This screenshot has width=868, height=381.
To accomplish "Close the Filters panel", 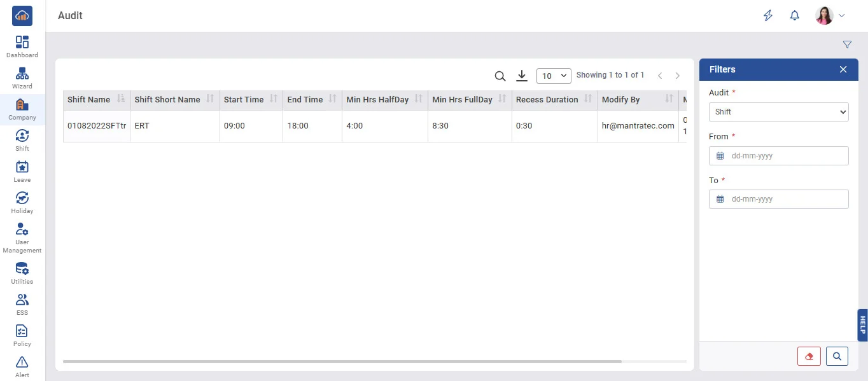I will (x=843, y=69).
